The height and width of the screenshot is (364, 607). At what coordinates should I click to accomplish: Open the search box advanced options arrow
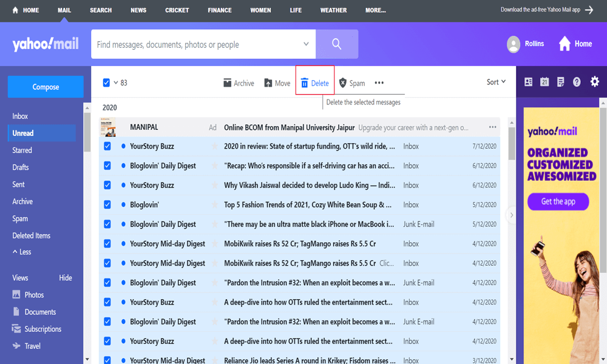coord(306,44)
